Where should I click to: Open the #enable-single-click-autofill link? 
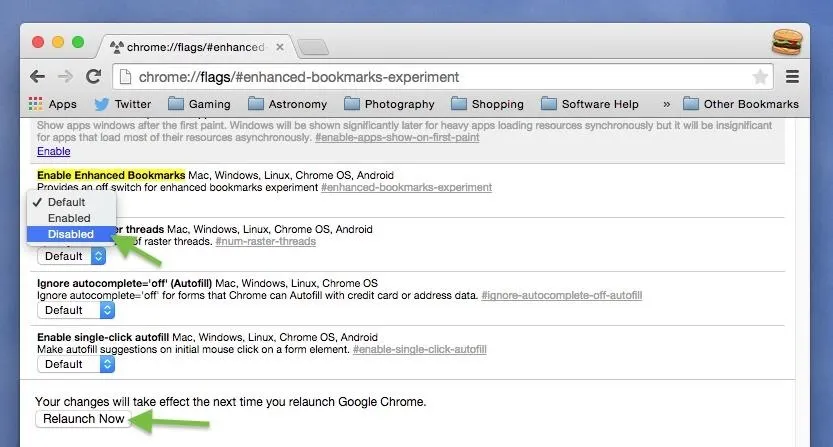tap(420, 349)
